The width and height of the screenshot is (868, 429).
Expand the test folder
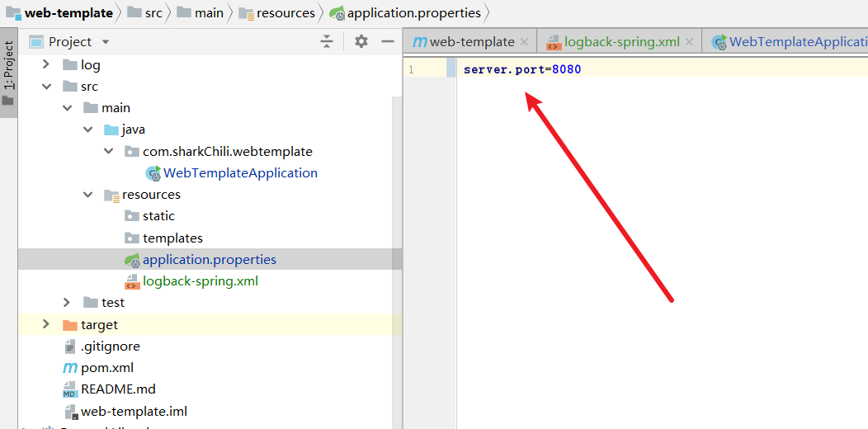pyautogui.click(x=67, y=303)
